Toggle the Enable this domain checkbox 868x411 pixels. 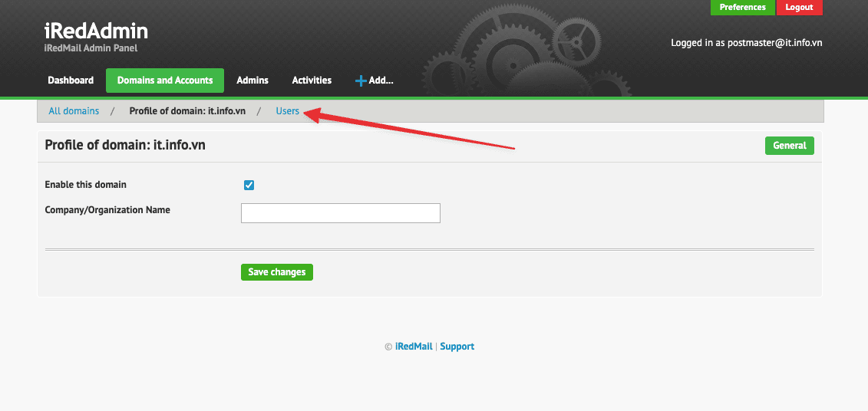[x=249, y=185]
